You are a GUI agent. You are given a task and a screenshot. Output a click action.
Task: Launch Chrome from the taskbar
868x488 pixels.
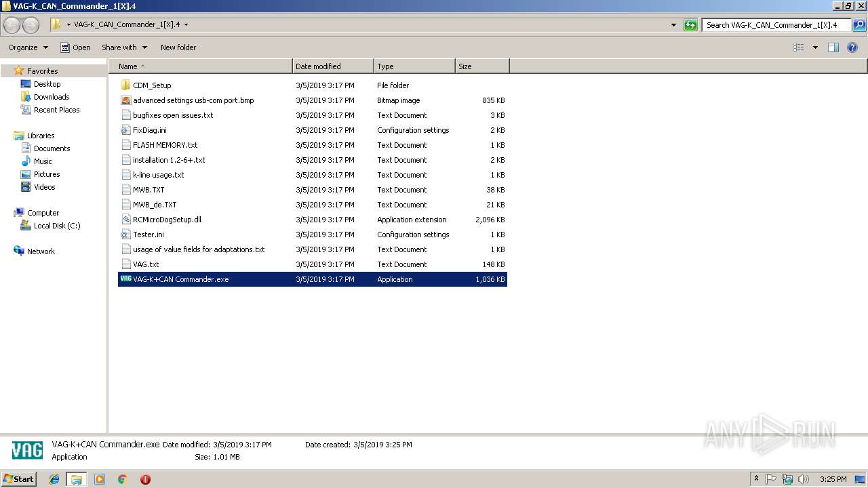coord(123,479)
